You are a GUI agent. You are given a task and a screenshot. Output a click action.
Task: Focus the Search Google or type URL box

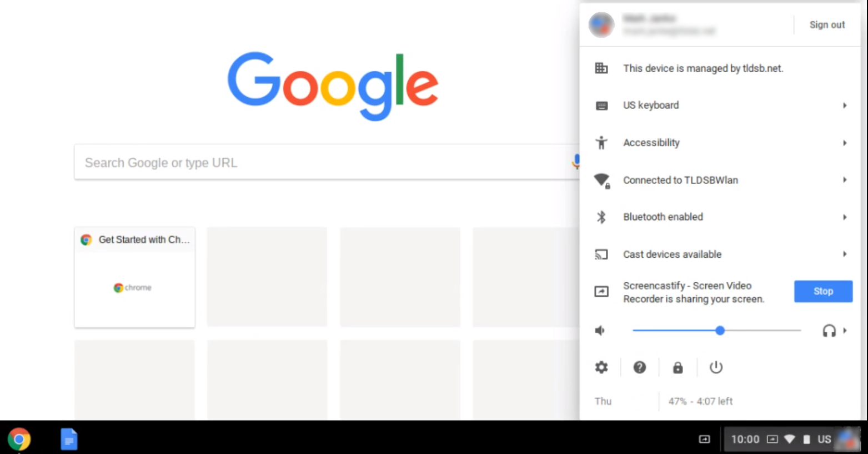pos(322,162)
